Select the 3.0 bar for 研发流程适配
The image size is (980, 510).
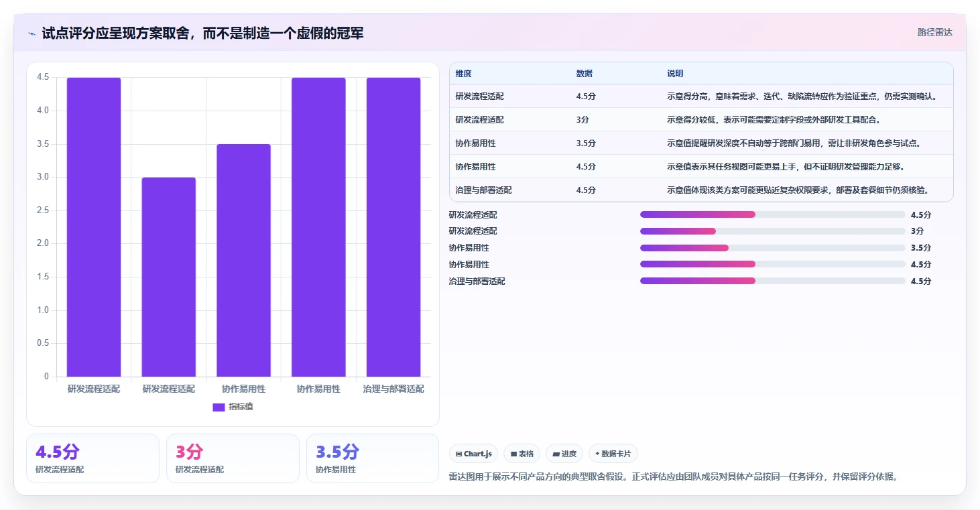coord(169,277)
